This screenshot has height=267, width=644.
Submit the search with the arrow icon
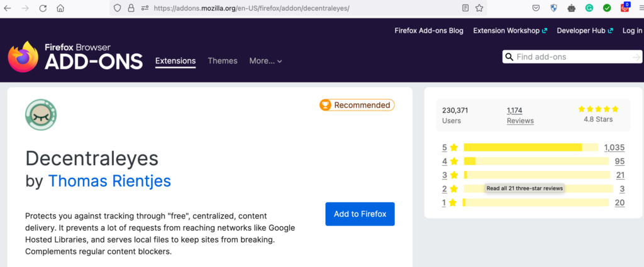pos(636,57)
